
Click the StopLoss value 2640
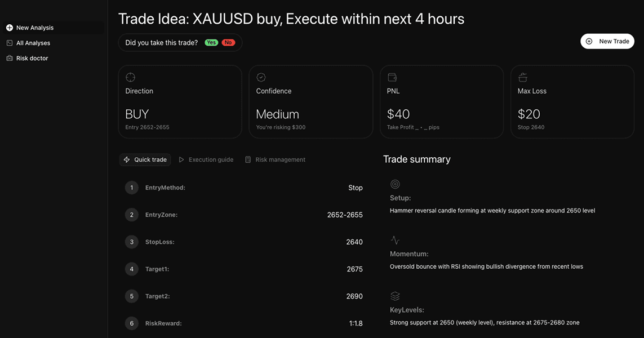tap(354, 242)
